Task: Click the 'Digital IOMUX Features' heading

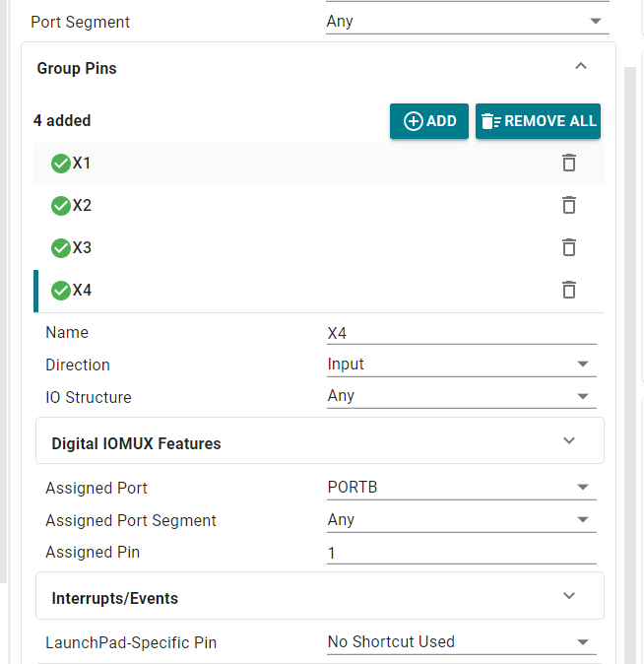Action: [136, 443]
